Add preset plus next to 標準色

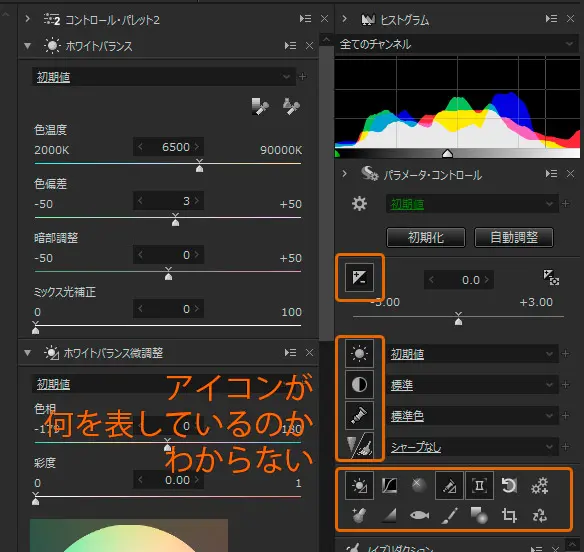[x=565, y=416]
